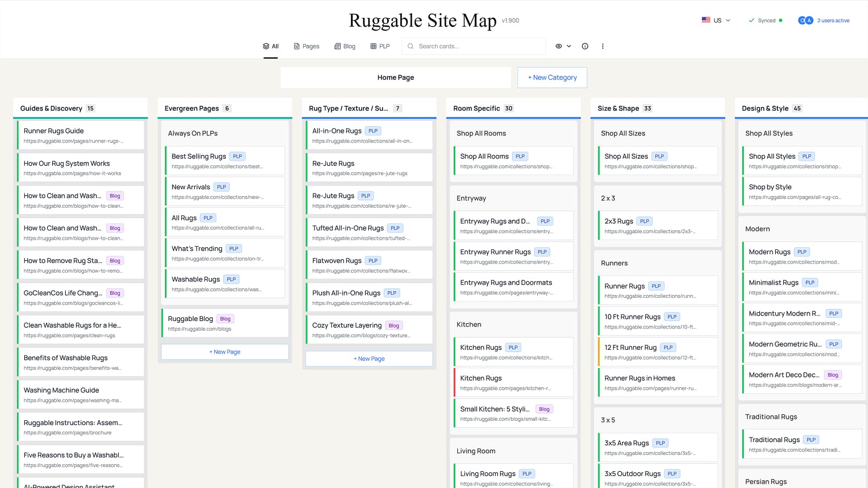The height and width of the screenshot is (488, 868).
Task: Select the Kitchen group heading
Action: pyautogui.click(x=469, y=324)
